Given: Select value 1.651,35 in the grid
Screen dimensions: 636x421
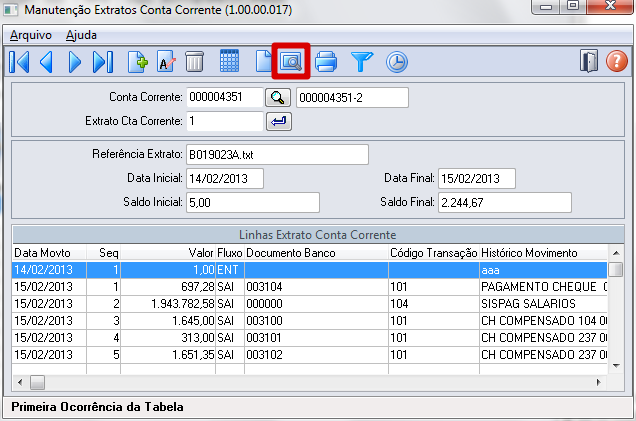Looking at the screenshot, I should pyautogui.click(x=168, y=355).
